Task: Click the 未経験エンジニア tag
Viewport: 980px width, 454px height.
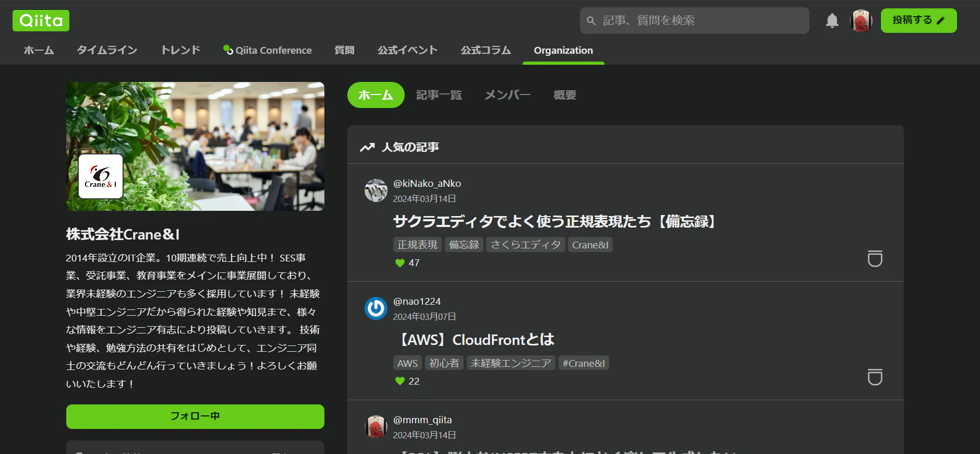Action: (x=511, y=363)
